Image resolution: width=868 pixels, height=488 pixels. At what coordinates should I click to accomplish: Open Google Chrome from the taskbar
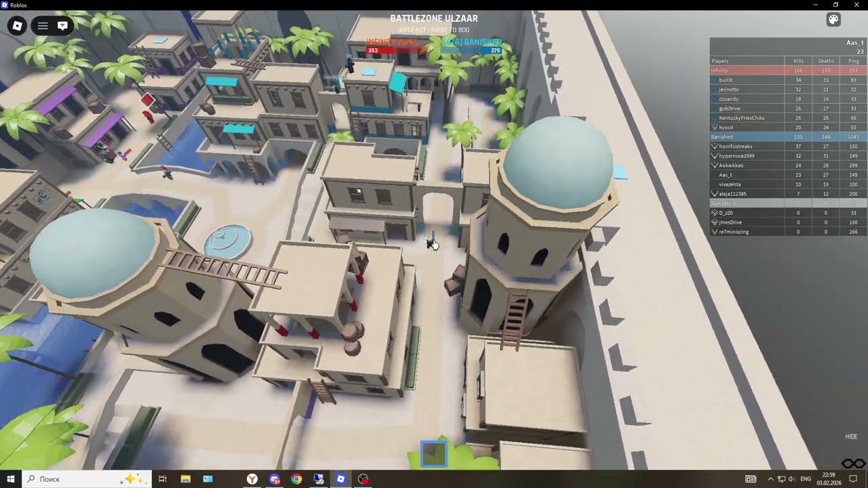point(296,479)
